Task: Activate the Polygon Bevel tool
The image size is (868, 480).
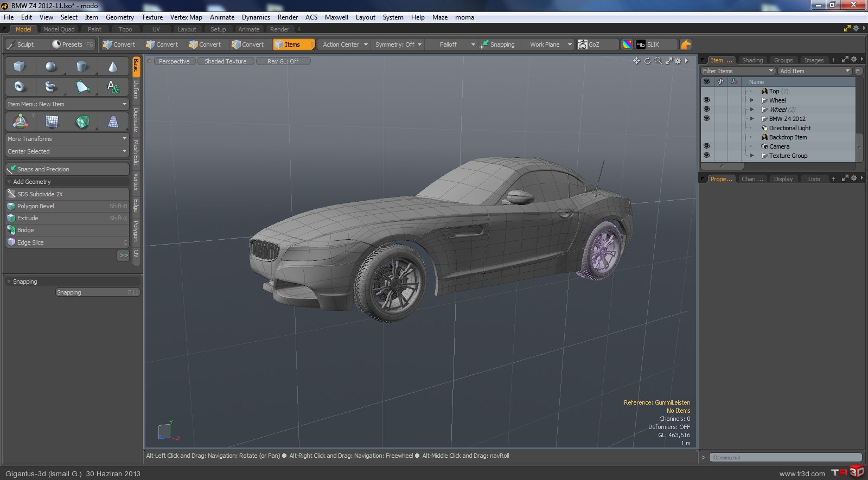Action: [67, 206]
